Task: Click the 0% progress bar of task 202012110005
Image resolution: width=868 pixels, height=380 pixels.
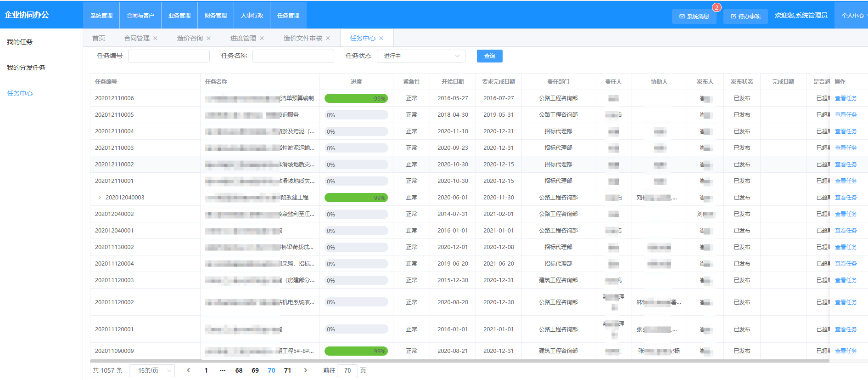Action: (356, 115)
